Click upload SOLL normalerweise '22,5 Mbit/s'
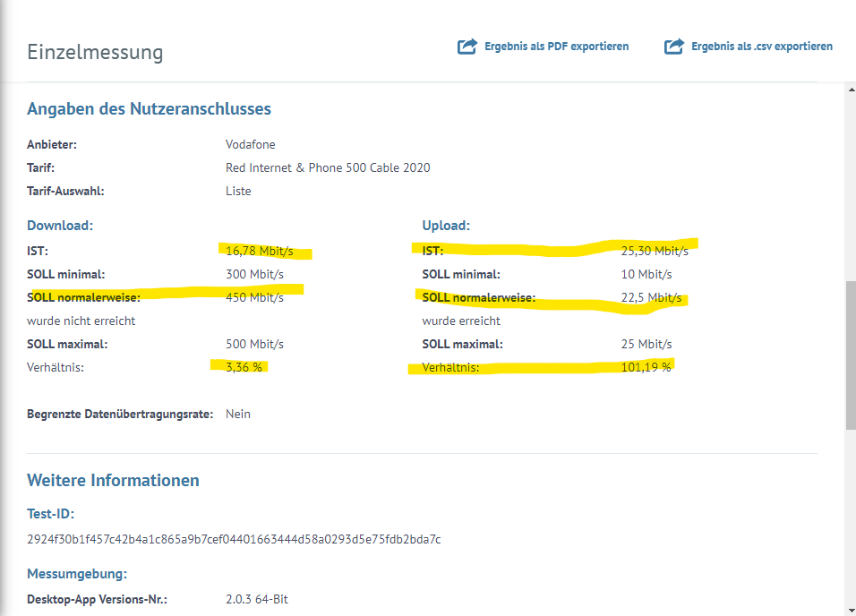Image resolution: width=856 pixels, height=616 pixels. click(651, 297)
